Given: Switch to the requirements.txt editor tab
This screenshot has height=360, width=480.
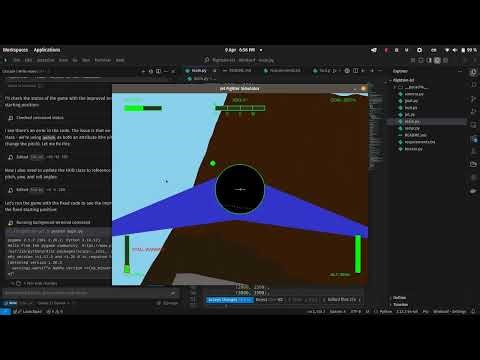Looking at the screenshot, I should tap(282, 71).
